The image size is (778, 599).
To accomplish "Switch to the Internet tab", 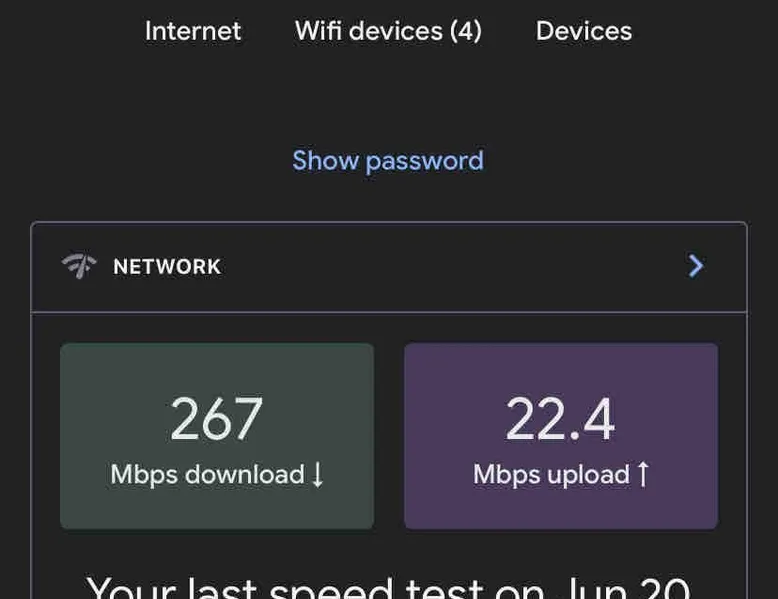I will tap(193, 31).
